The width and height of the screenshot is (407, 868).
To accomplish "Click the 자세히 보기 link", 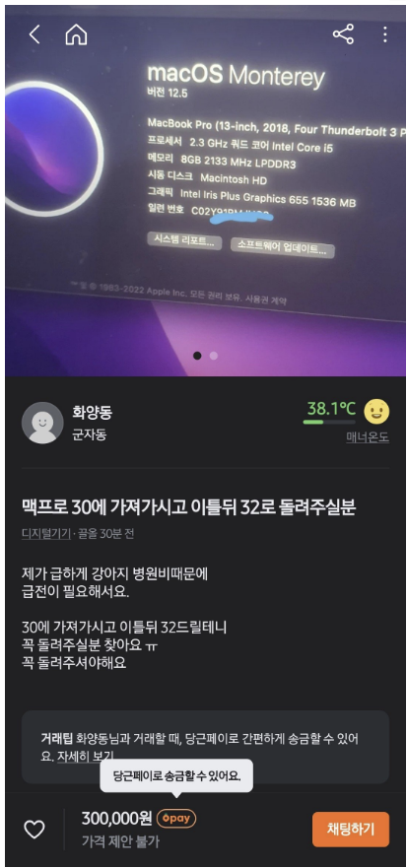I will click(x=86, y=757).
